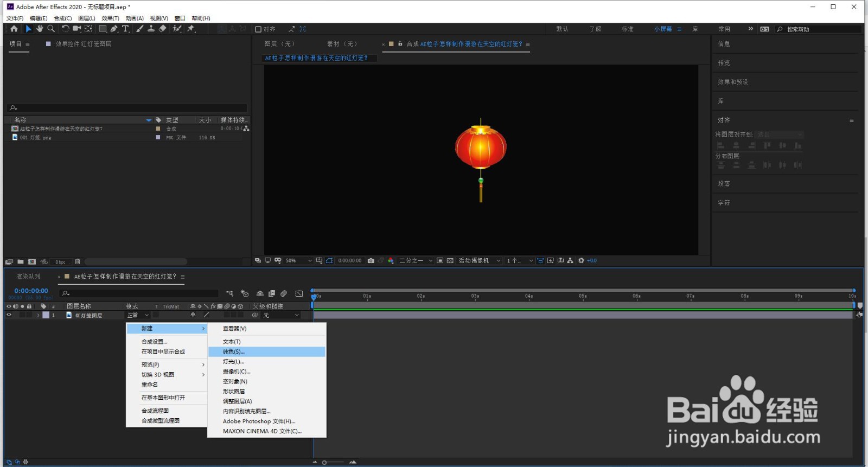Viewport: 868px width, 467px height.
Task: Expand 预览(P) submenu in context menu
Action: click(167, 364)
